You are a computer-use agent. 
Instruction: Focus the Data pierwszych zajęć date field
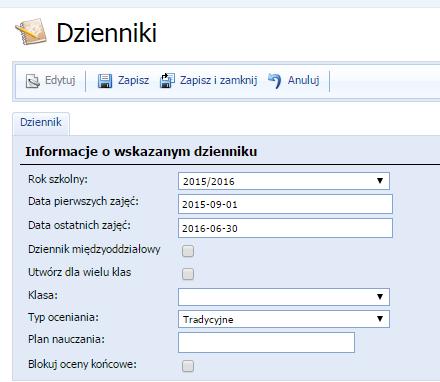[285, 204]
